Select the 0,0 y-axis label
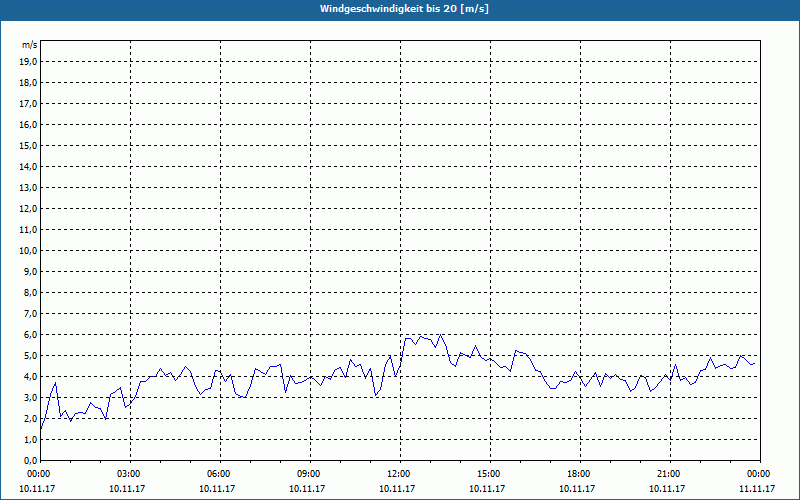Viewport: 800px width, 500px height. pyautogui.click(x=31, y=460)
